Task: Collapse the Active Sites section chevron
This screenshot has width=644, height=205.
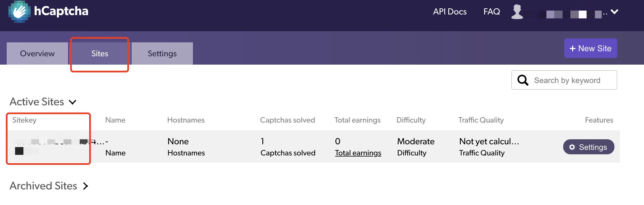Action: (x=72, y=102)
